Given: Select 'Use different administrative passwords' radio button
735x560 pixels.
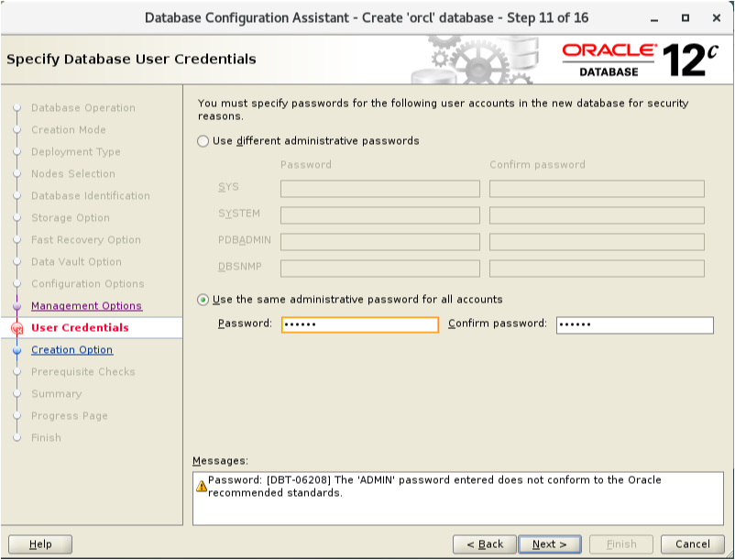Looking at the screenshot, I should click(x=203, y=141).
